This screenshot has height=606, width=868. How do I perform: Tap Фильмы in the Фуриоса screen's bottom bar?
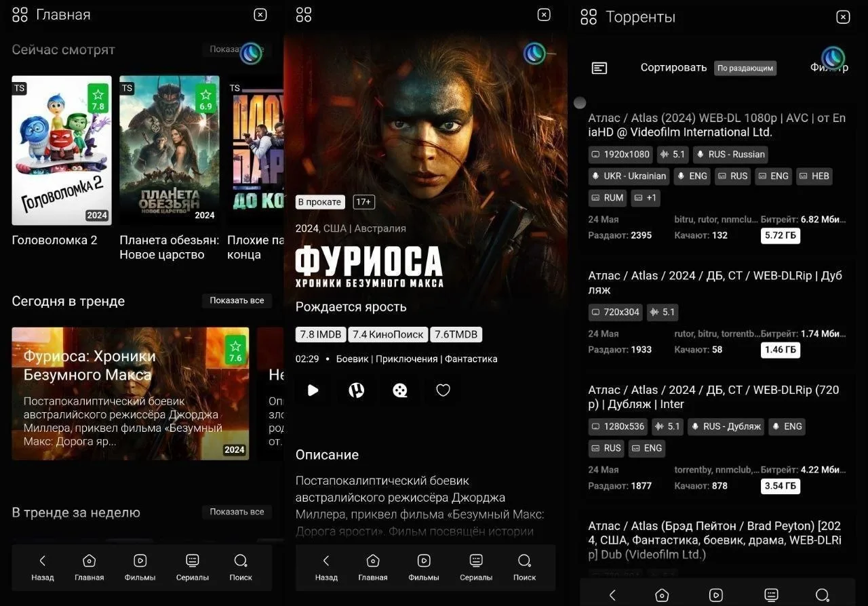tap(424, 567)
